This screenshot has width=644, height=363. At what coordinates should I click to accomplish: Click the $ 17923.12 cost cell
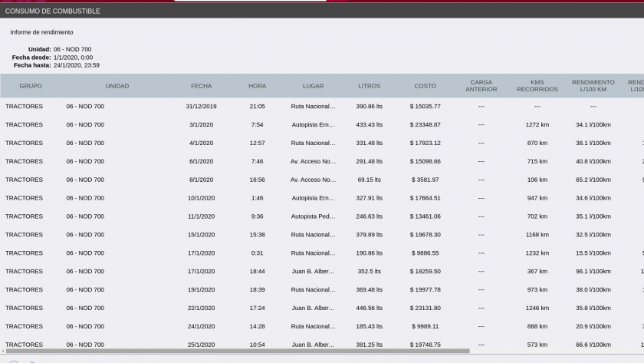click(x=425, y=143)
